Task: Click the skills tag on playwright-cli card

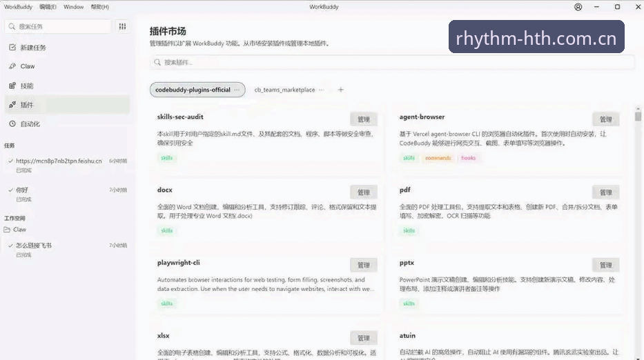Action: click(167, 303)
